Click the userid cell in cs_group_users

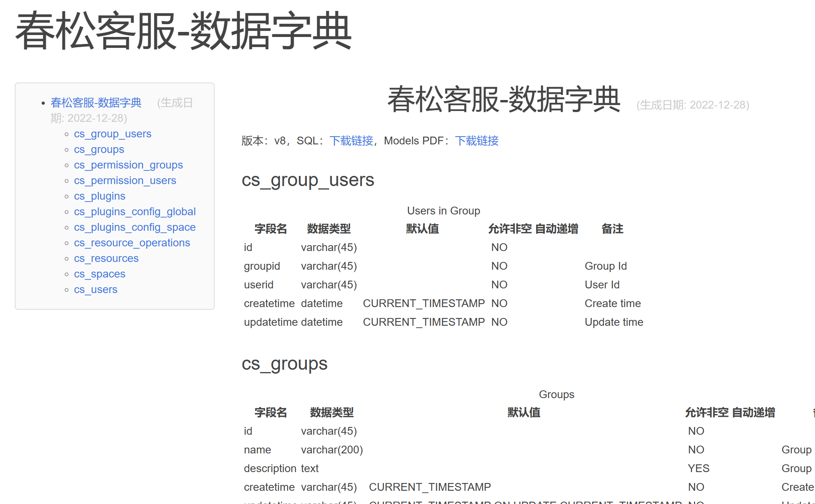coord(259,285)
